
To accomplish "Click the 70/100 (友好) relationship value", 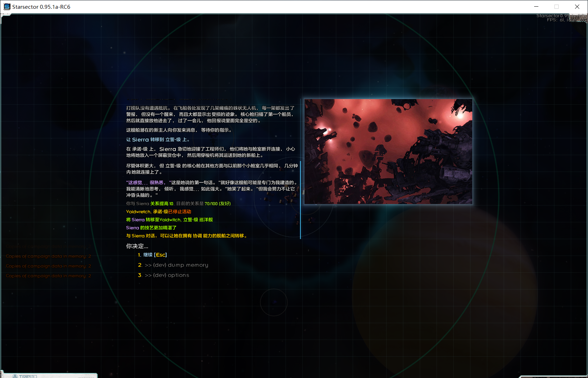I will pyautogui.click(x=217, y=204).
